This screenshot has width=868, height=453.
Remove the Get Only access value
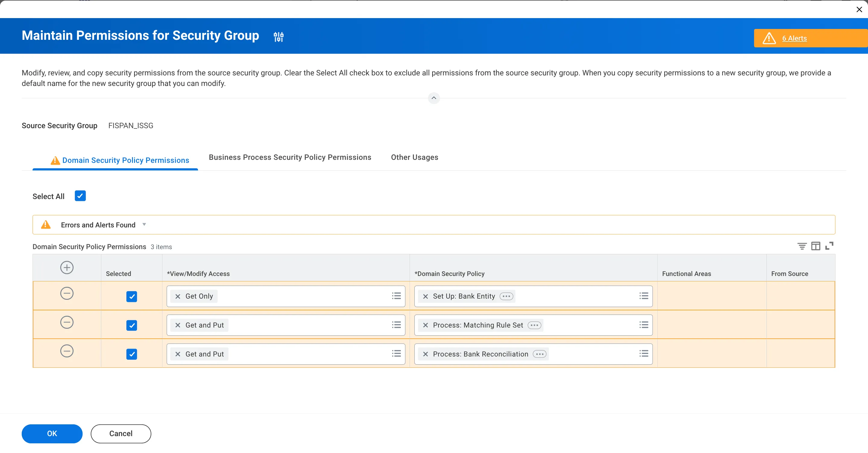[x=178, y=296]
